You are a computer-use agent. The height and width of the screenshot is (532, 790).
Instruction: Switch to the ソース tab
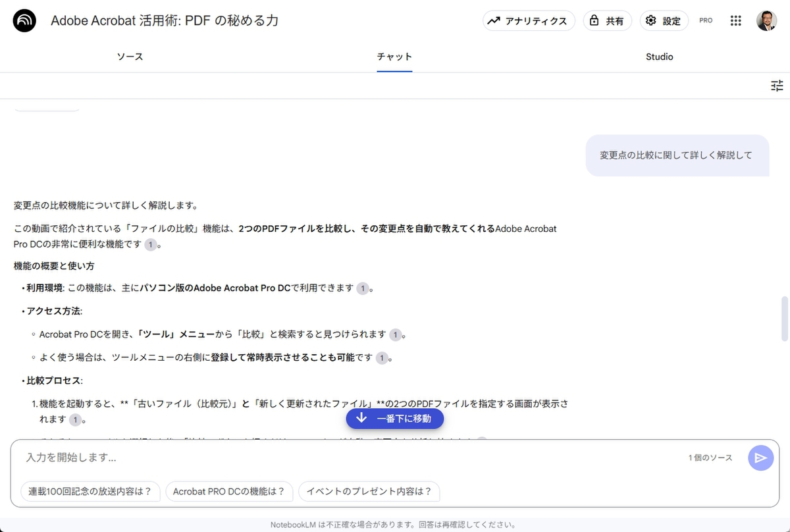[130, 57]
